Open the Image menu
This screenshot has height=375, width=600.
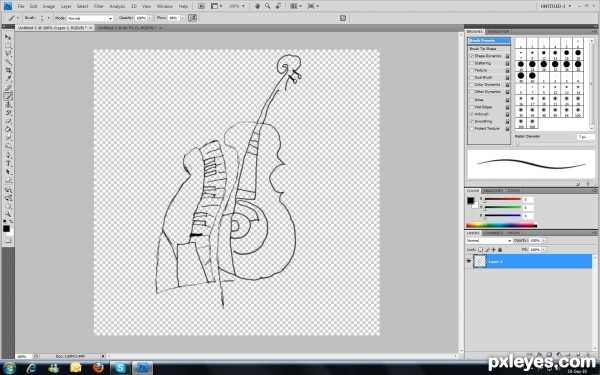coord(49,6)
